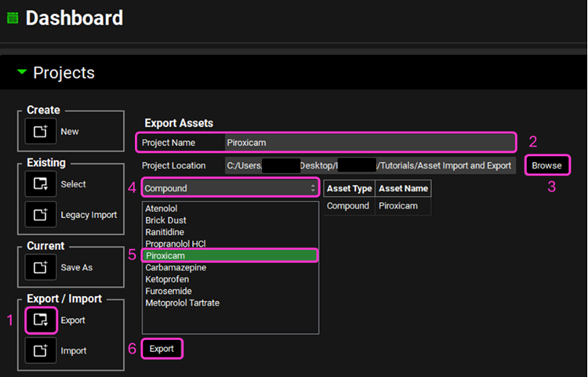The image size is (588, 377).
Task: Open the Select existing project icon
Action: [41, 184]
